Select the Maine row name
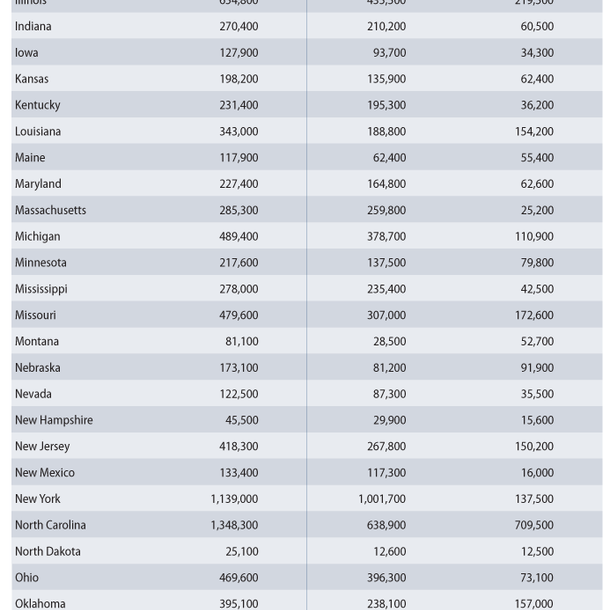Viewport: 610px width, 610px height. click(x=30, y=158)
